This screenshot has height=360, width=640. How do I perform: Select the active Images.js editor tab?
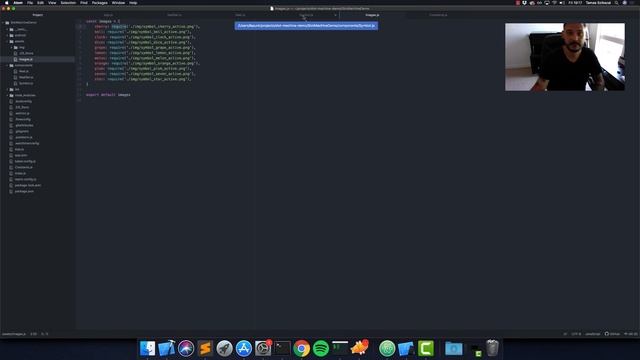pyautogui.click(x=372, y=15)
